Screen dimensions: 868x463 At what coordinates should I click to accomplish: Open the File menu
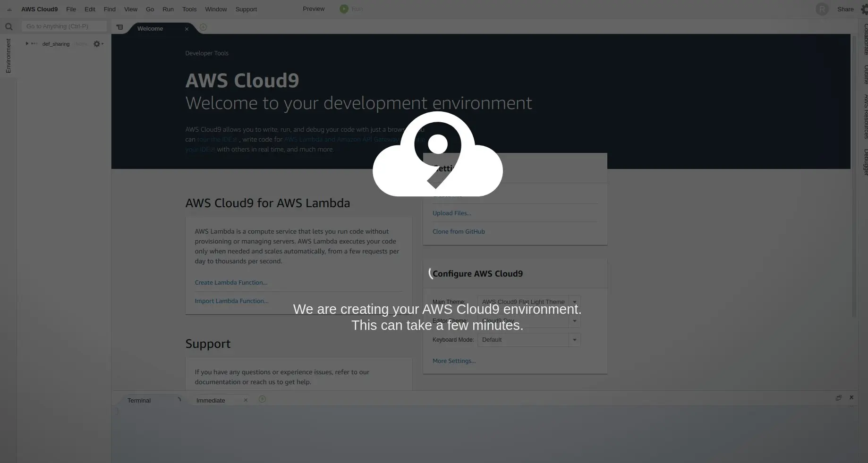coord(71,9)
